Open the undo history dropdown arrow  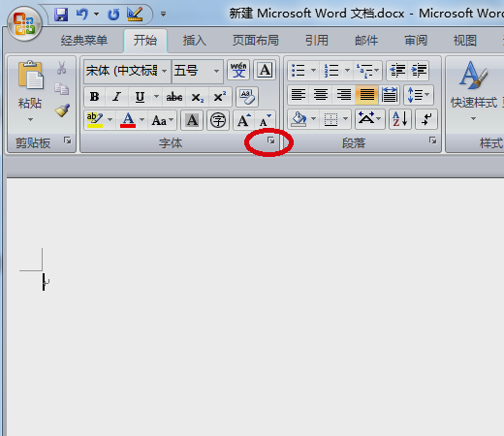click(x=96, y=15)
